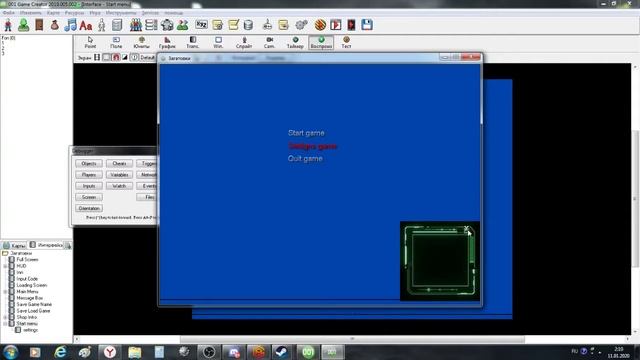Click the yellow note icon after joystick
This screenshot has width=640, height=360.
coord(283,25)
